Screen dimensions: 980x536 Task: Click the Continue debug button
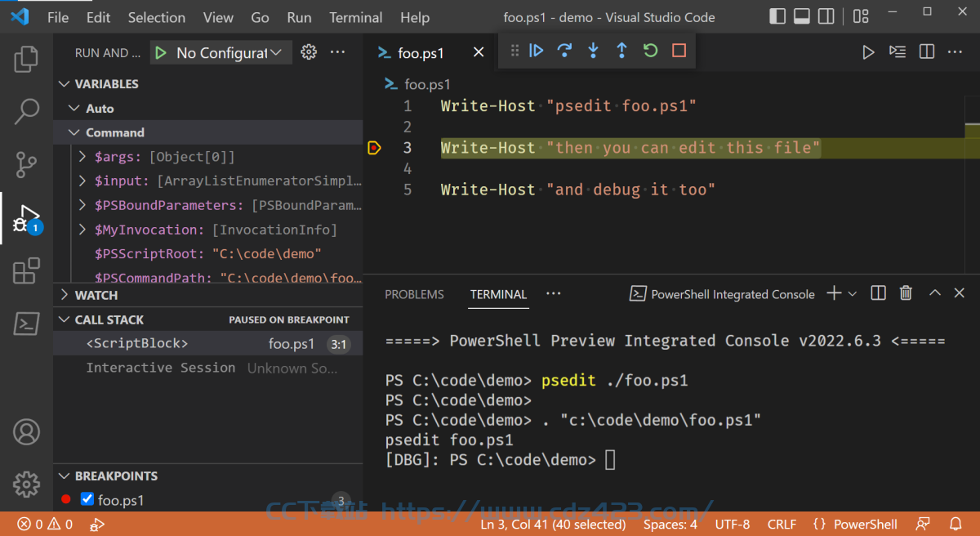click(537, 51)
